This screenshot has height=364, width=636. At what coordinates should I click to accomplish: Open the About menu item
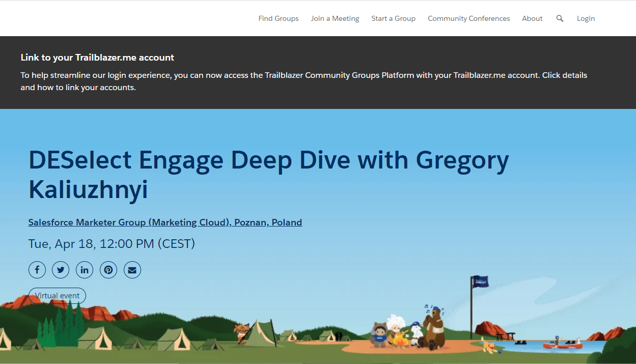pos(532,18)
